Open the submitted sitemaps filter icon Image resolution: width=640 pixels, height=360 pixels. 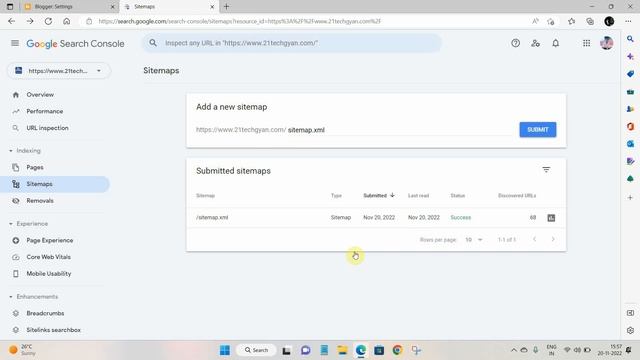click(x=546, y=170)
